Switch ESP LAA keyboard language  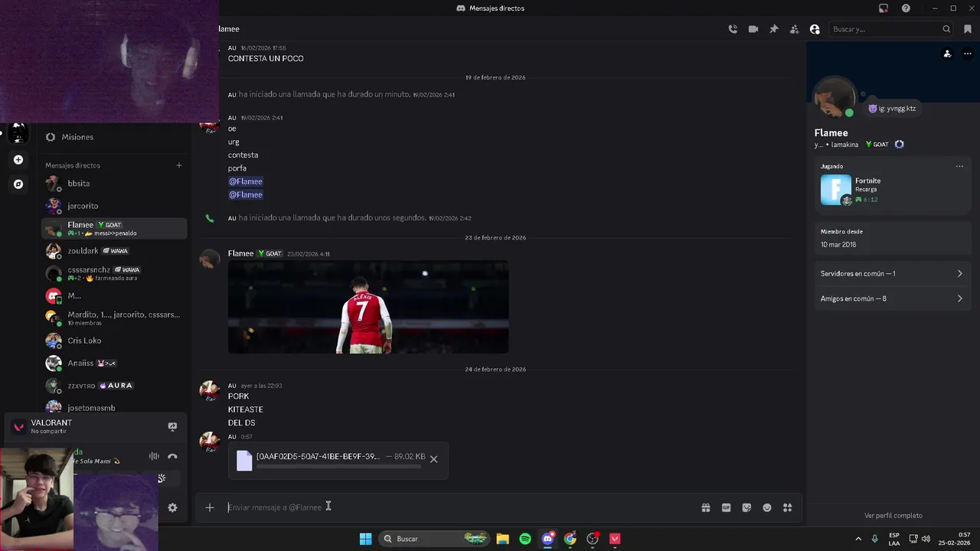click(x=894, y=539)
